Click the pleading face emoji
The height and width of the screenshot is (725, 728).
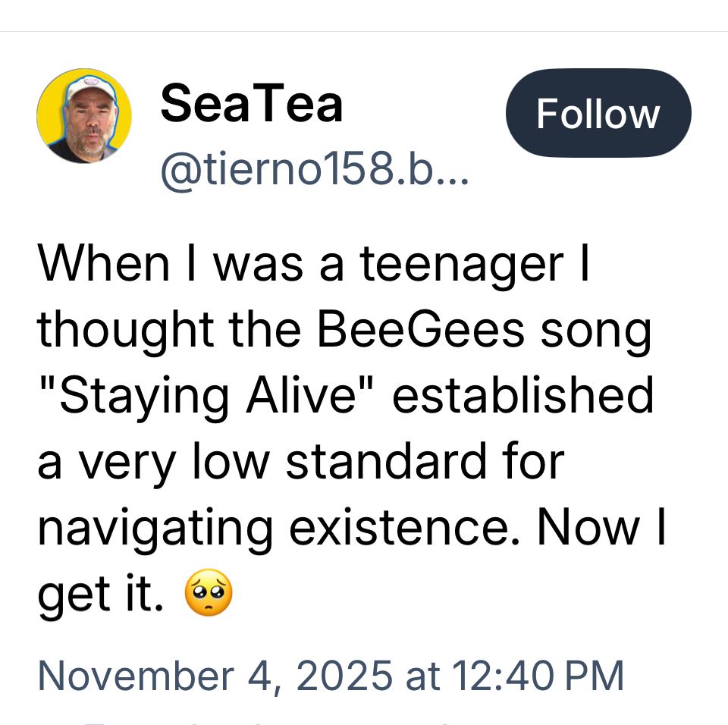pyautogui.click(x=209, y=594)
